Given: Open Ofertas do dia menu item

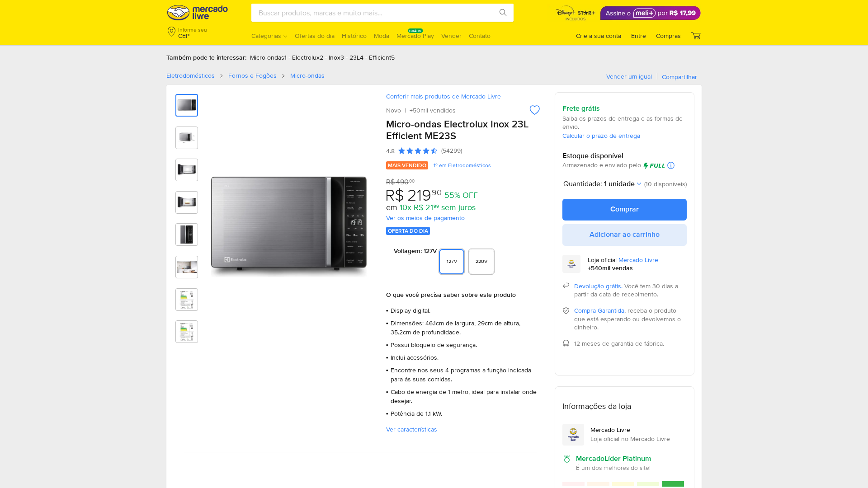Looking at the screenshot, I should coord(315,36).
